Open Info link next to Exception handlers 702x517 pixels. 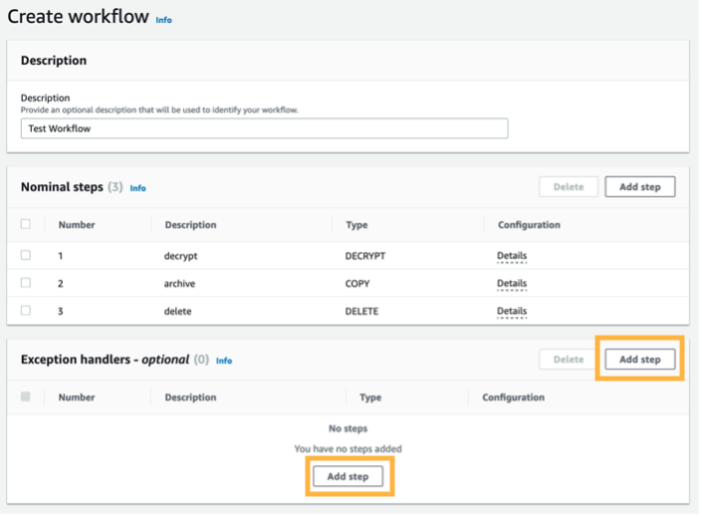(224, 361)
